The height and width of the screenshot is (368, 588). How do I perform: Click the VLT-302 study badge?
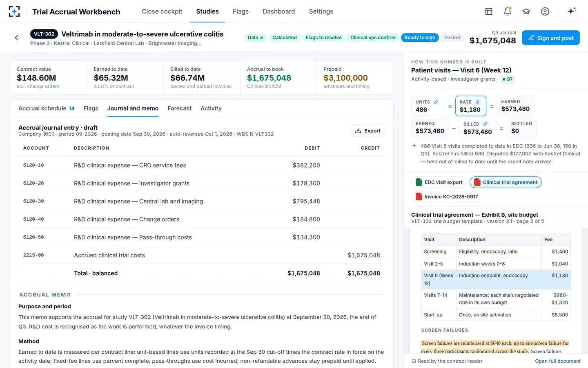click(44, 34)
